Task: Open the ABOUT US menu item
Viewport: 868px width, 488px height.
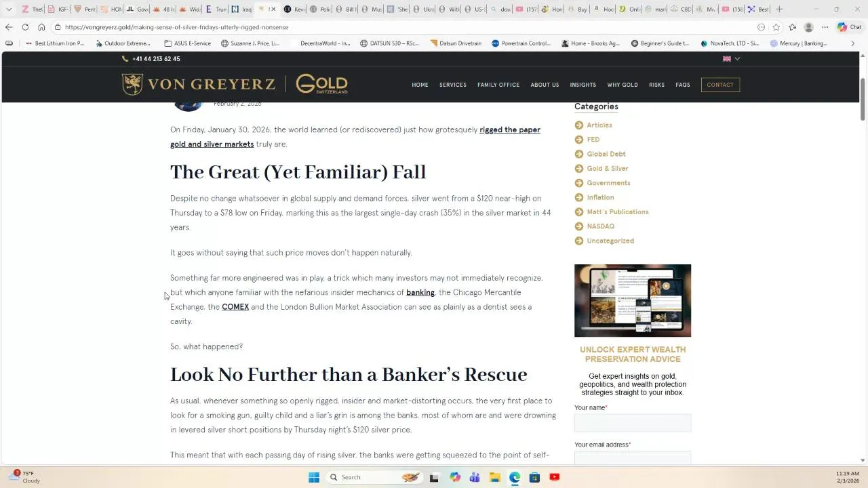Action: (x=545, y=85)
